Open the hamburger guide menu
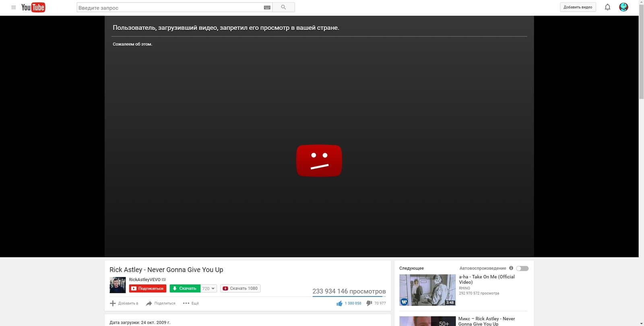This screenshot has width=644, height=326. [13, 7]
